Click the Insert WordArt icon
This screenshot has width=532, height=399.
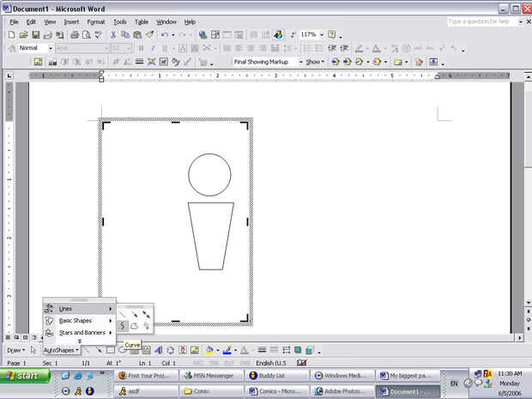[x=157, y=350]
